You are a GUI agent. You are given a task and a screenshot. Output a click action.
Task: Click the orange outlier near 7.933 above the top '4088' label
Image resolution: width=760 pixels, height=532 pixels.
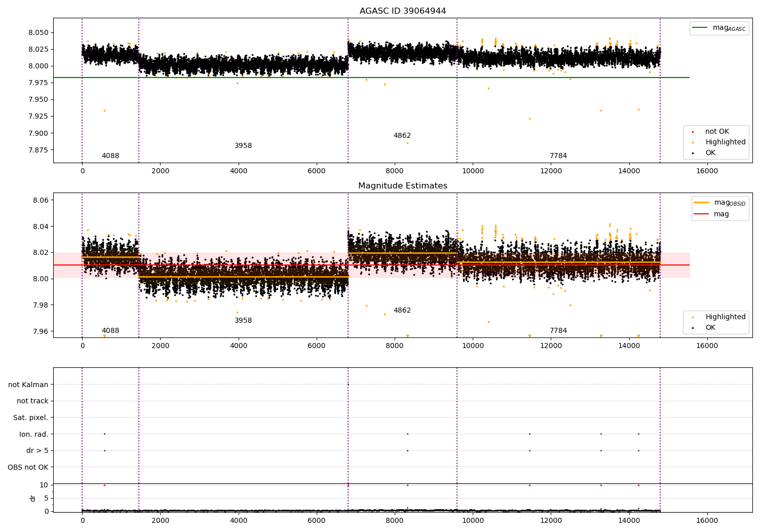pos(104,110)
